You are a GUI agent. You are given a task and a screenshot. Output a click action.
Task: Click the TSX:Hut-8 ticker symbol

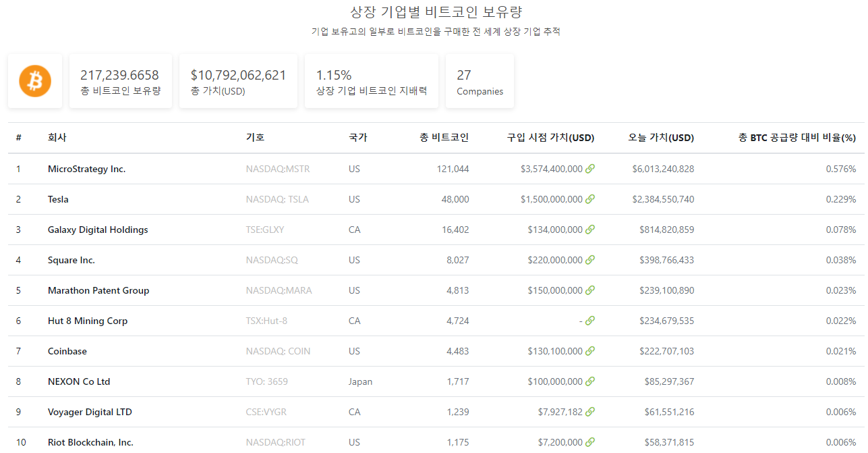266,321
